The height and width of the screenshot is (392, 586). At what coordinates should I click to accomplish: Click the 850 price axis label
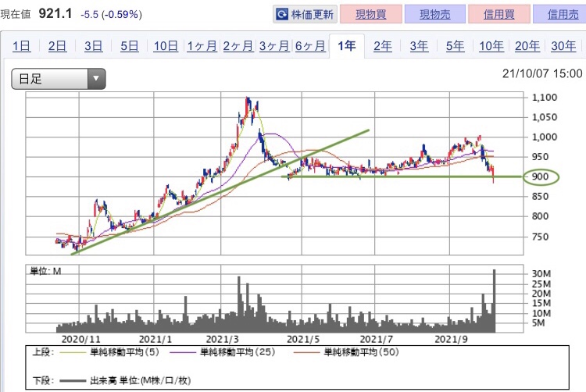click(x=540, y=196)
